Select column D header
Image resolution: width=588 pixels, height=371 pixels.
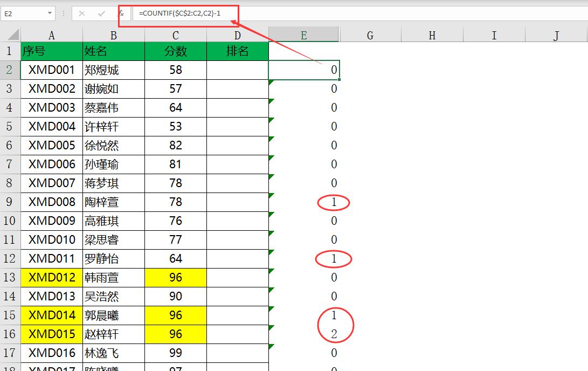237,35
